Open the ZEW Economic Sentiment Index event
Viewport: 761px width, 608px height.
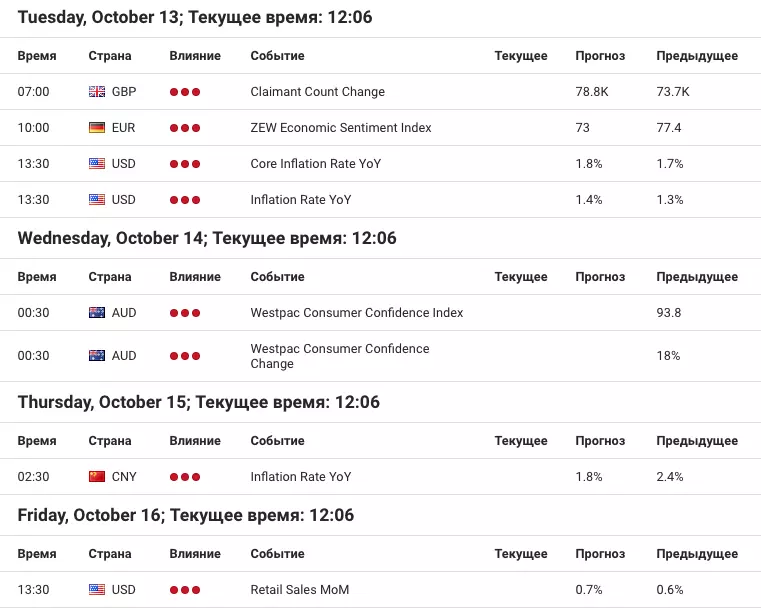click(x=341, y=128)
